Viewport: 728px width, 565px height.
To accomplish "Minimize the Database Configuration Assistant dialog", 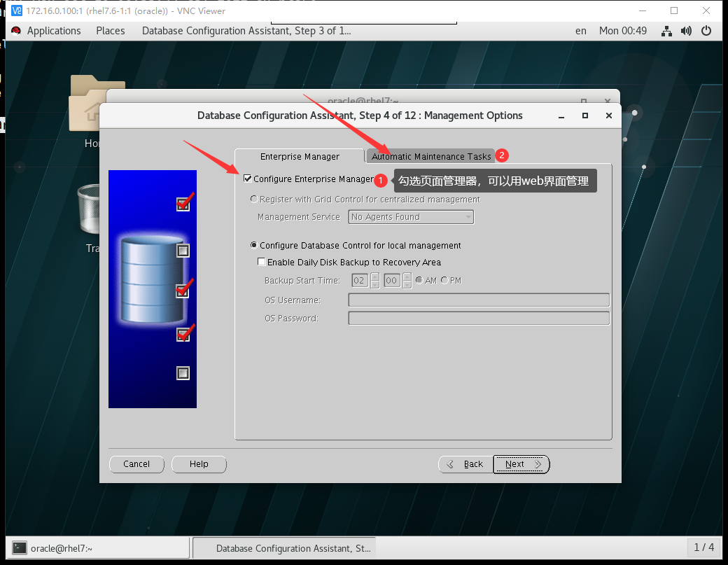I will pos(561,116).
